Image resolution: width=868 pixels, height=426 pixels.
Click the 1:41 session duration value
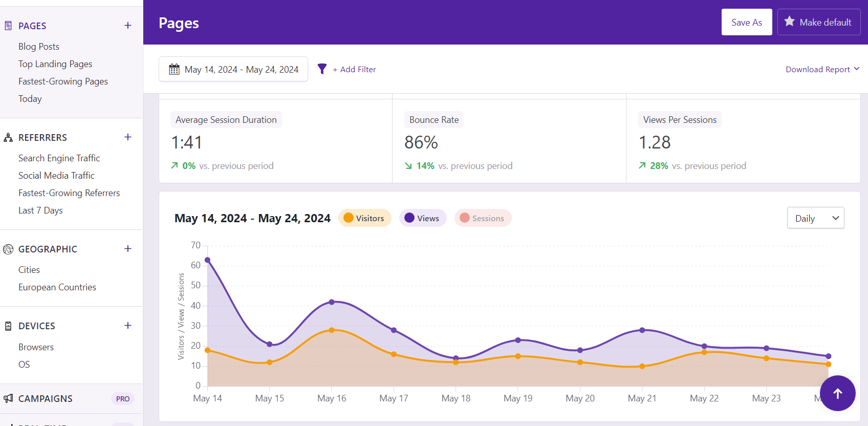point(187,142)
